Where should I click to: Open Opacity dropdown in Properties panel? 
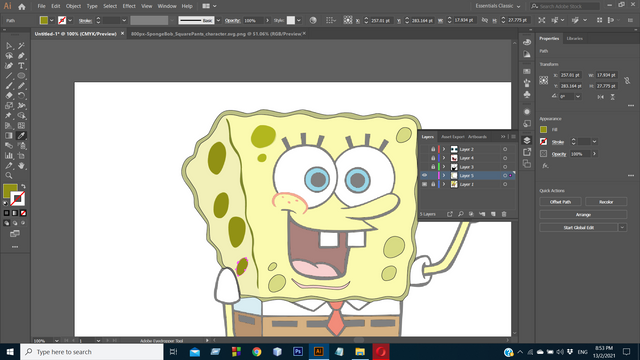[594, 154]
